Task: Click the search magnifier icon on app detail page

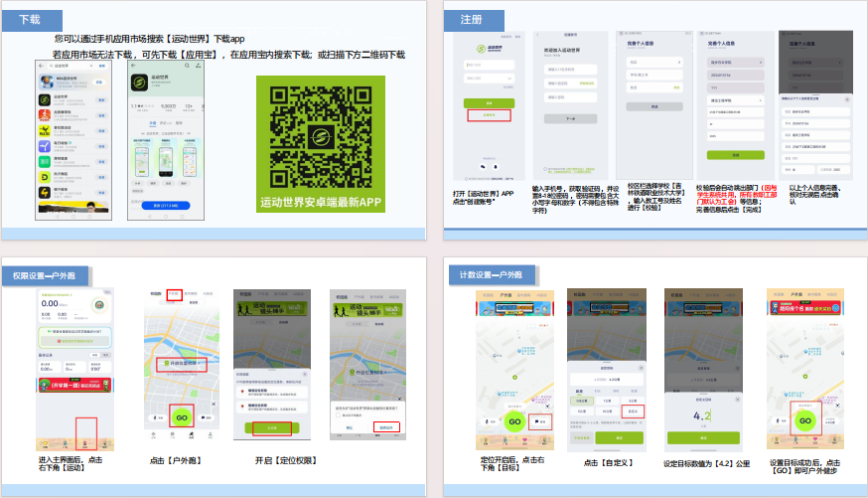Action: (x=188, y=66)
